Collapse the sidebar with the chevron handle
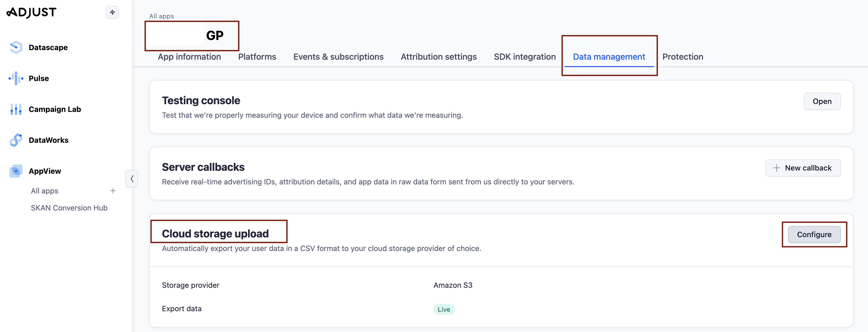The width and height of the screenshot is (868, 332). 132,179
